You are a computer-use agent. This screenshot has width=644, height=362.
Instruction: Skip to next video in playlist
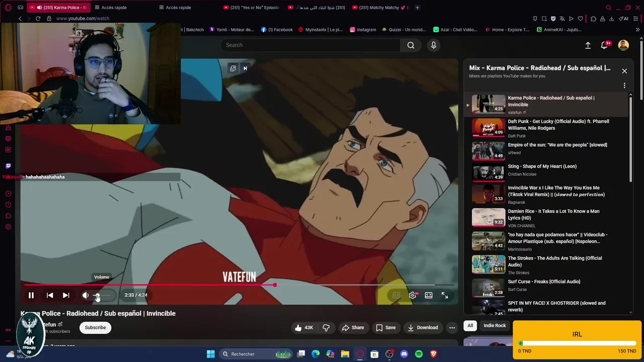tap(66, 295)
